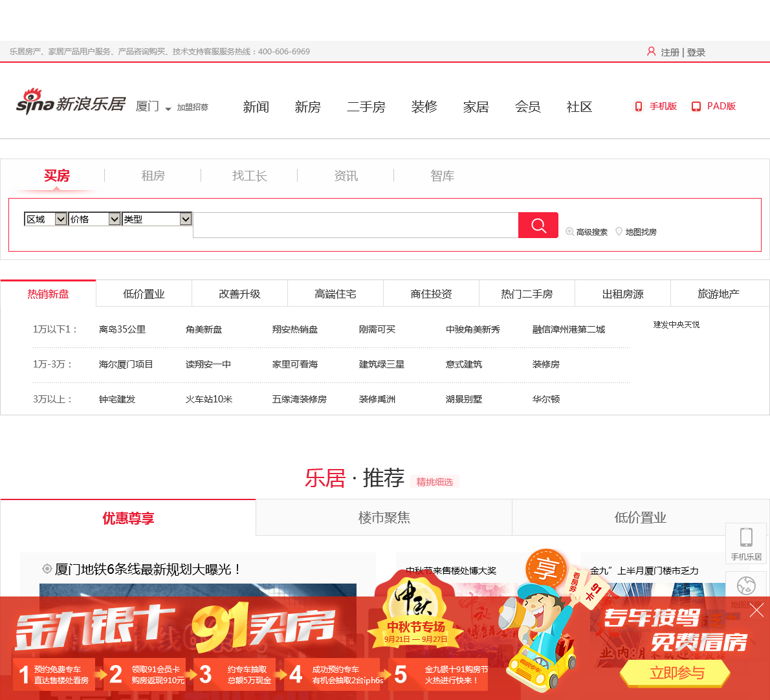Image resolution: width=770 pixels, height=700 pixels.
Task: Click the 钟宅建发 link
Action: [117, 399]
